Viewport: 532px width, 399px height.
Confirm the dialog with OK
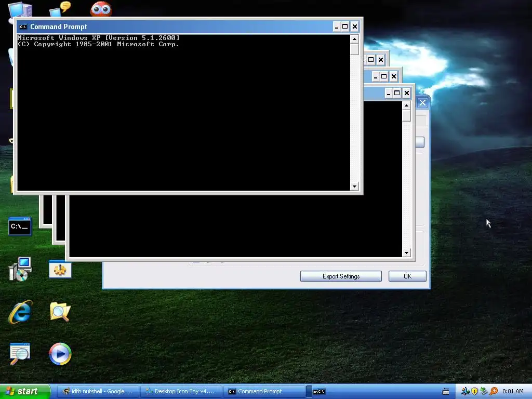[407, 276]
